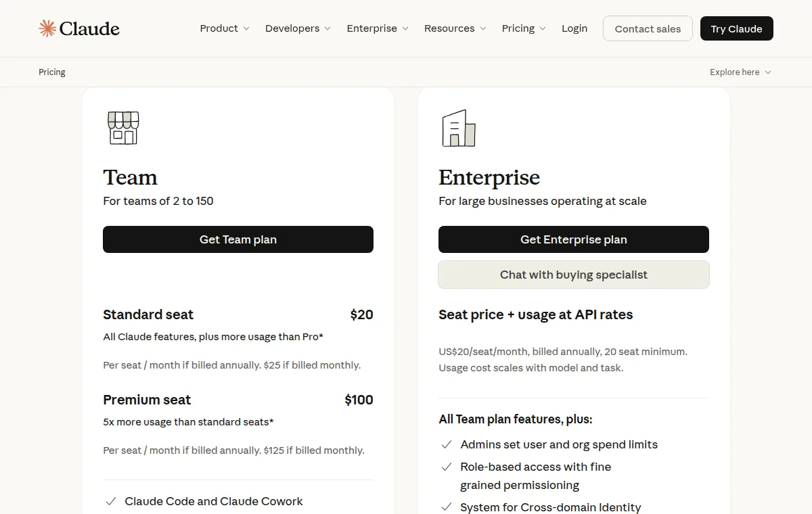This screenshot has height=514, width=812.
Task: Click checkmark beside System for Cross-domain Identity
Action: [447, 507]
